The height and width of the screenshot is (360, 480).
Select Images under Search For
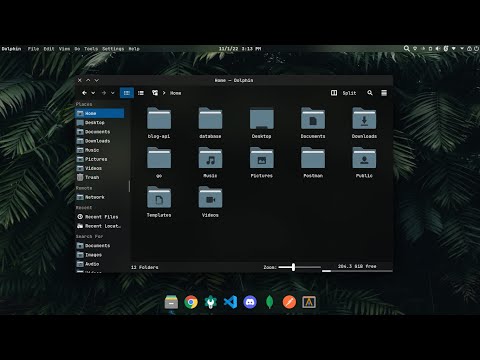pos(100,255)
